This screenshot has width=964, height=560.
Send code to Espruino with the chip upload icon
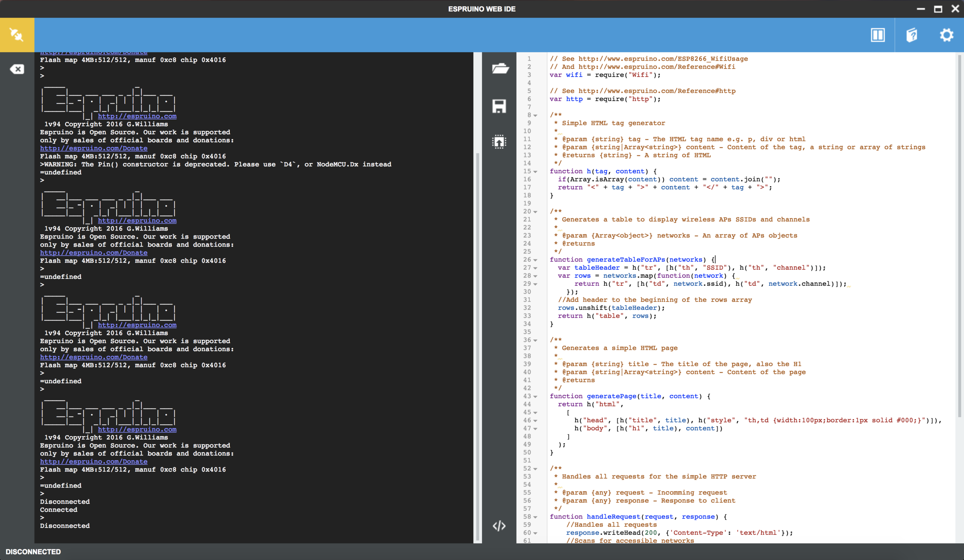(499, 142)
